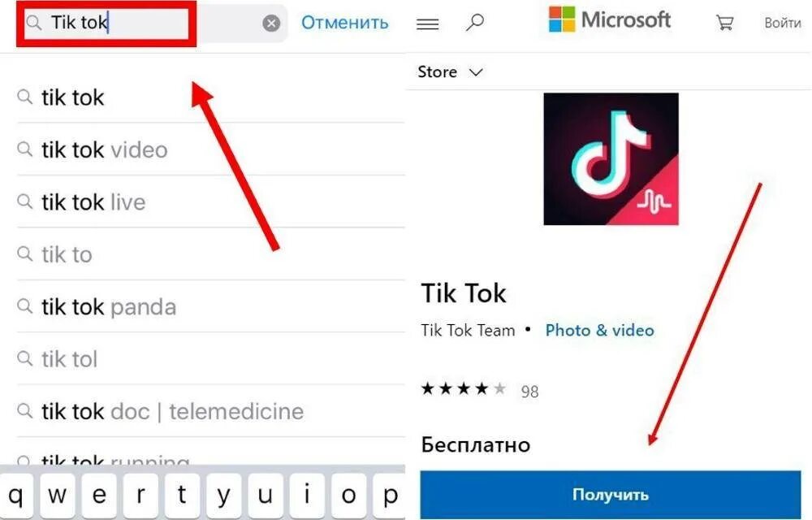Select the "tik tok live" suggestion
This screenshot has height=520, width=812.
(211, 201)
